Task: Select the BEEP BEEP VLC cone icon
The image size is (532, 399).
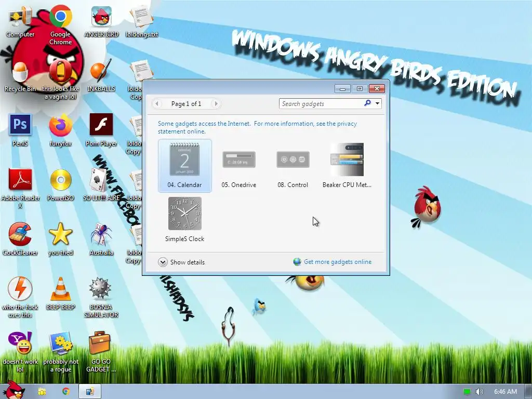Action: pyautogui.click(x=60, y=294)
